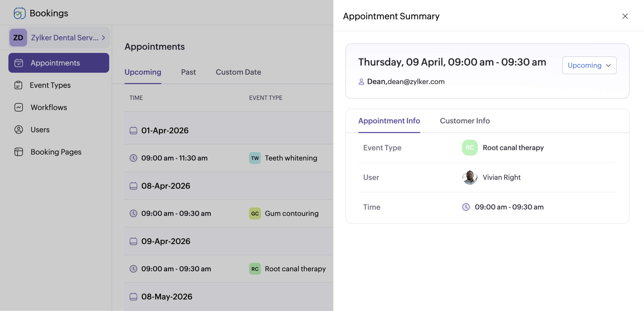Select the Booking Pages icon

pyautogui.click(x=18, y=152)
